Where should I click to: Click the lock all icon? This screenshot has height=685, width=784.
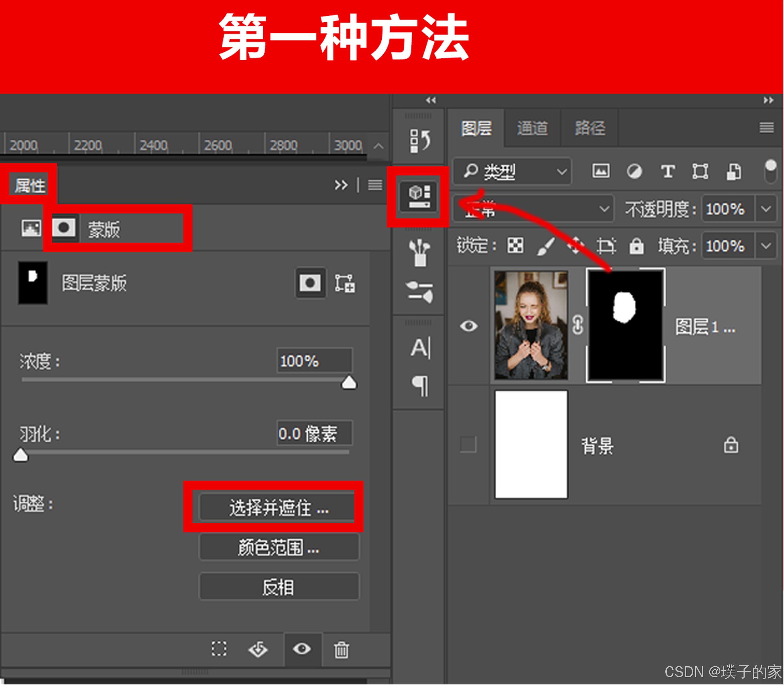pyautogui.click(x=636, y=246)
